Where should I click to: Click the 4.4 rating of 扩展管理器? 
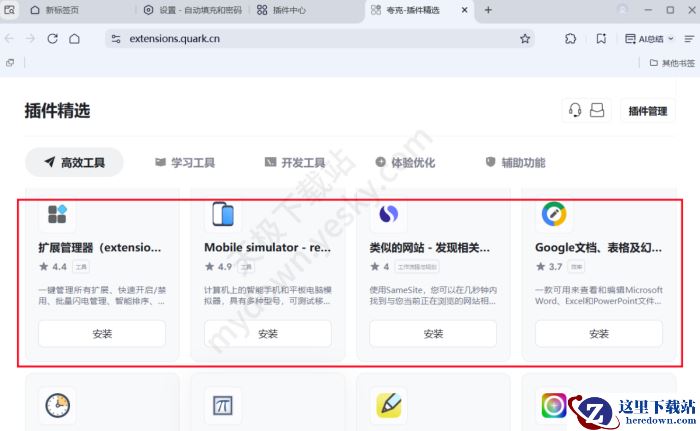click(x=53, y=267)
